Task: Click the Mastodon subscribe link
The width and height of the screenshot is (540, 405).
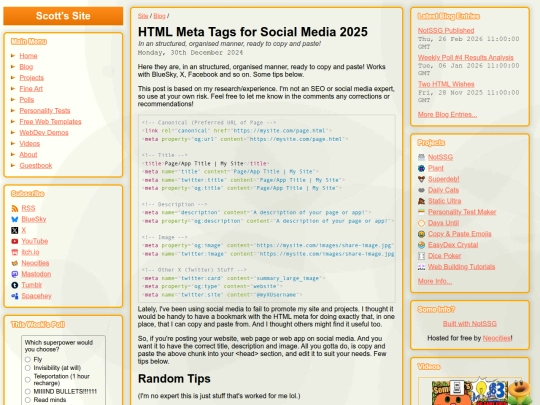Action: tap(36, 274)
